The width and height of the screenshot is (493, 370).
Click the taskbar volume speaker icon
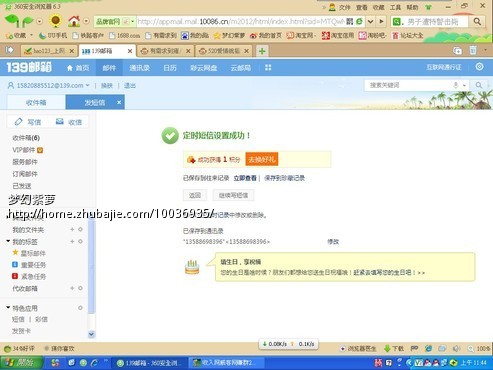pyautogui.click(x=457, y=349)
